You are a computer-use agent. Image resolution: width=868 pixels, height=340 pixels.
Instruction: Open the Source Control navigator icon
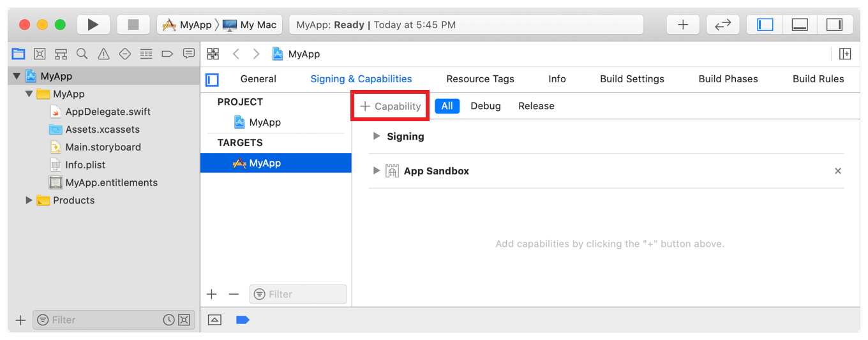(40, 54)
